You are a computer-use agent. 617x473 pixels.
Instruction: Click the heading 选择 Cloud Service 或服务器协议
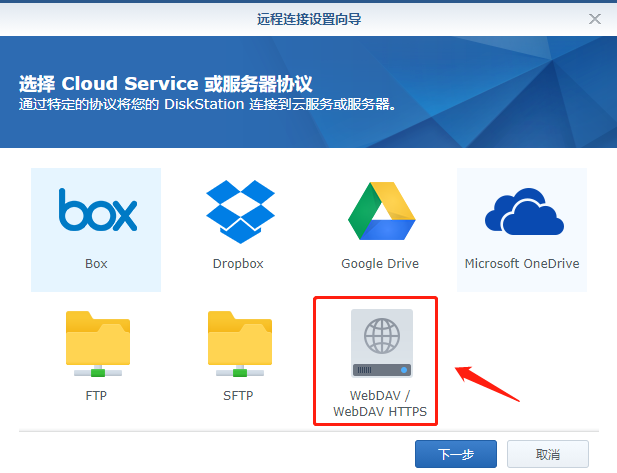166,83
